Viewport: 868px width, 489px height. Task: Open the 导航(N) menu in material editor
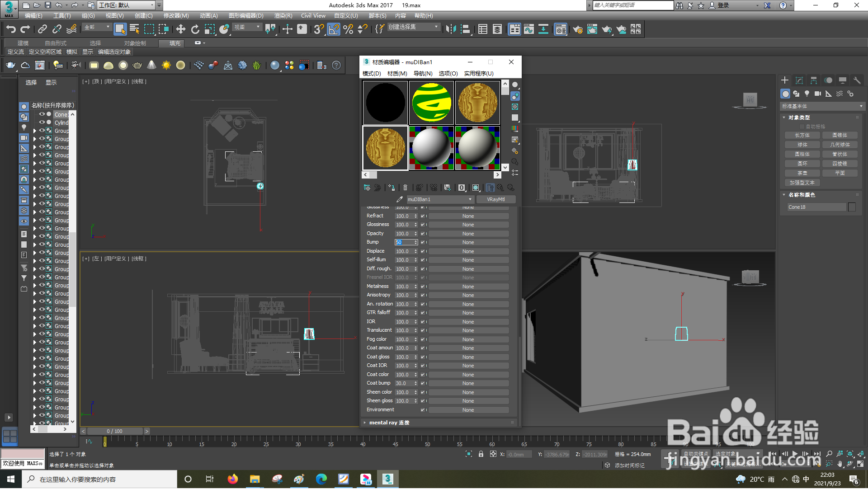[423, 74]
